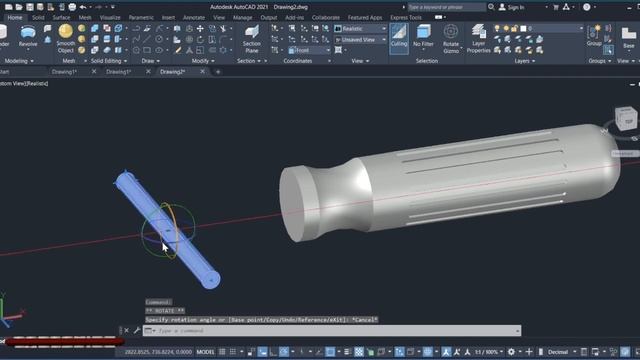Click the white layer color swatch

[x=523, y=28]
